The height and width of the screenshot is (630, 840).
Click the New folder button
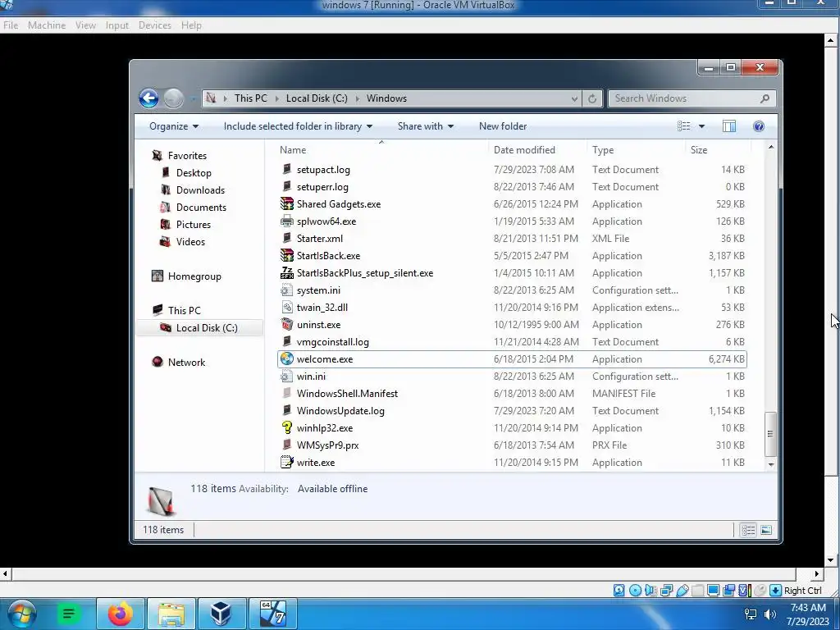503,126
